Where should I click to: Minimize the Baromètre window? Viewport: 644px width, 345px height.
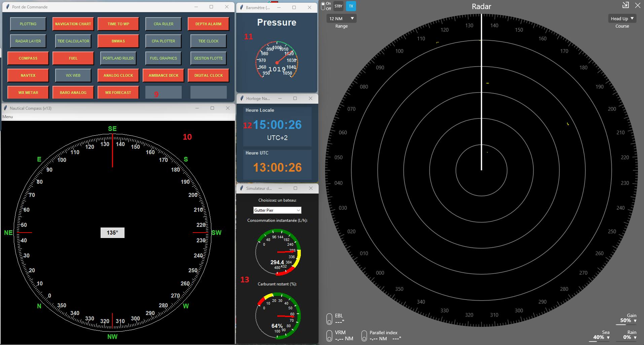pyautogui.click(x=279, y=7)
